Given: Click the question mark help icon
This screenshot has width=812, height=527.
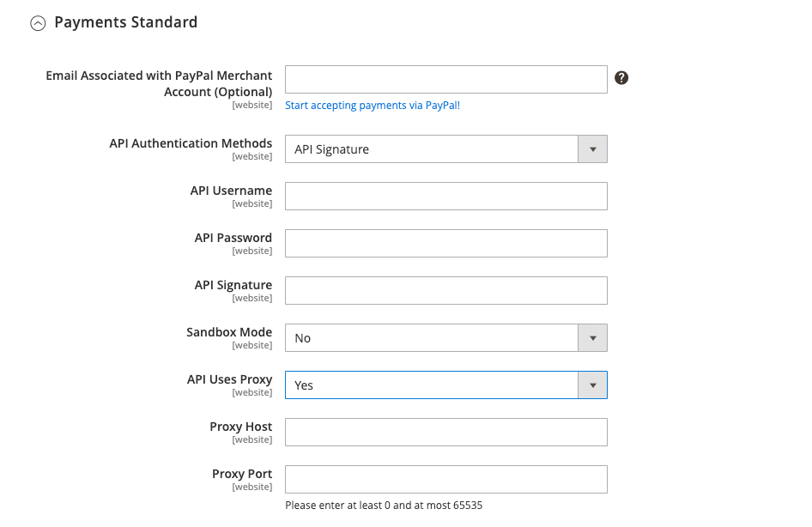Looking at the screenshot, I should (x=622, y=78).
